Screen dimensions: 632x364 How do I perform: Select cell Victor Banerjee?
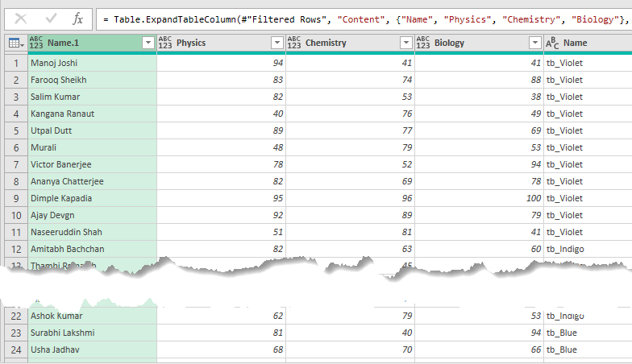tap(92, 164)
